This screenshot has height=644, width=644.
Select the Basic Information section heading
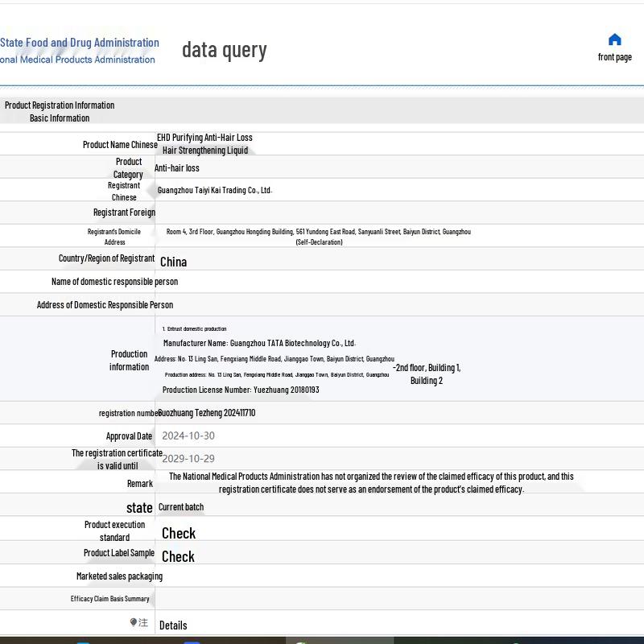[60, 118]
